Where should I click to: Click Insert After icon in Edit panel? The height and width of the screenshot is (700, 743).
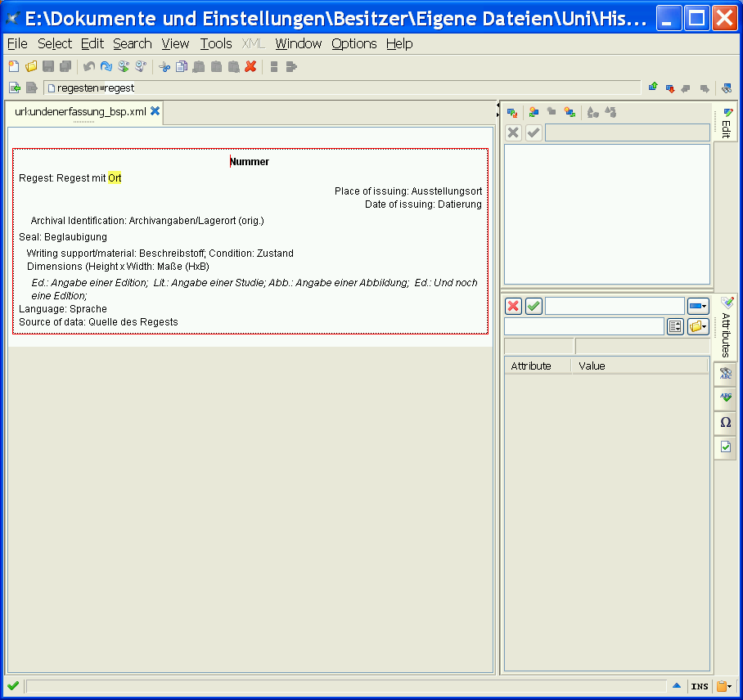point(570,112)
